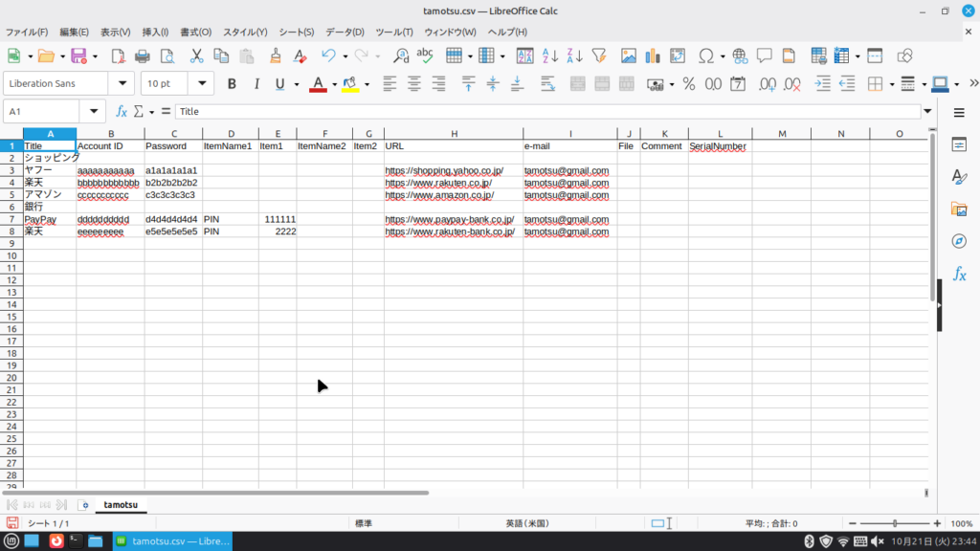Click the Format as Percent icon

coord(688,84)
